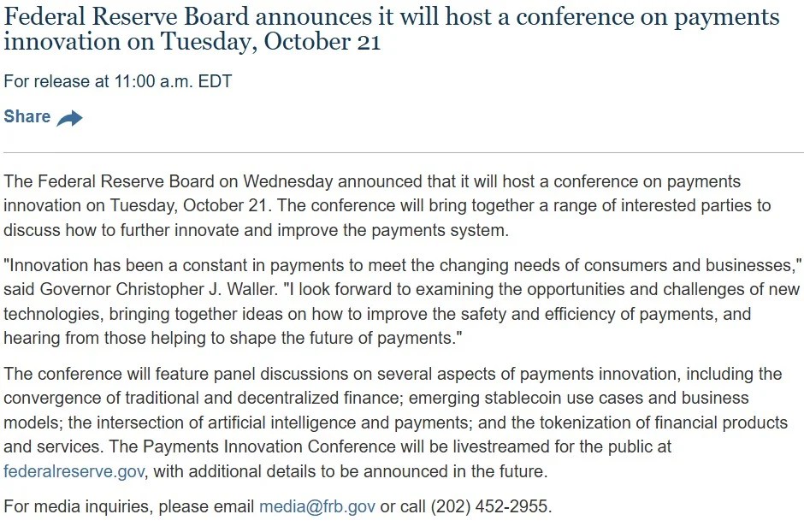Click the Share text label
This screenshot has width=804, height=532.
click(x=27, y=116)
